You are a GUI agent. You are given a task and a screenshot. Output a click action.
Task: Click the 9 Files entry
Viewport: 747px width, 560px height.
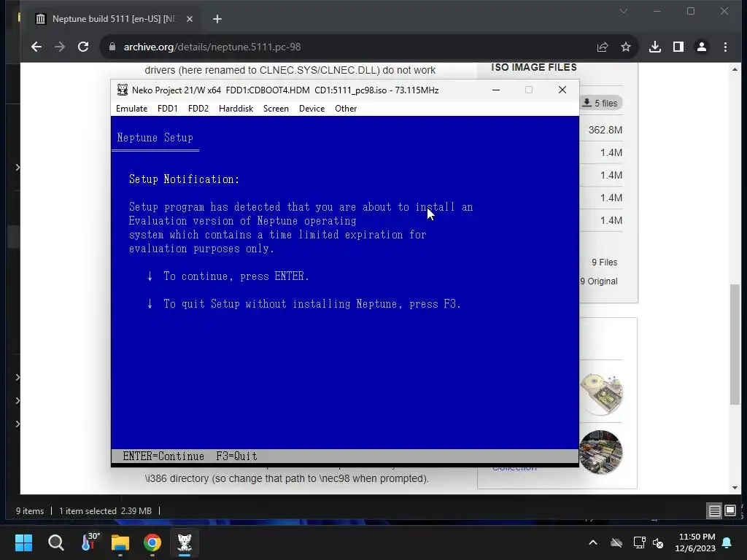604,262
